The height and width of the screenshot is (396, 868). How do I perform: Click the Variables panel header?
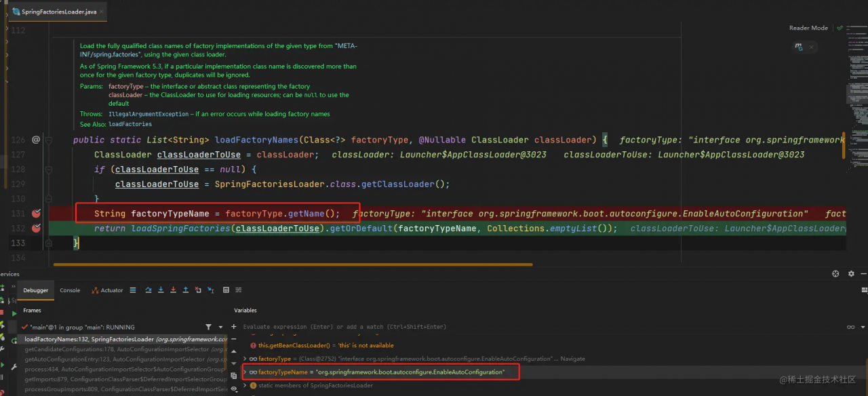tap(245, 310)
